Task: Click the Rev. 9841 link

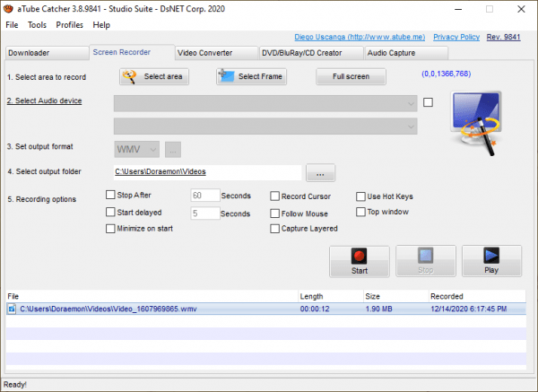Action: pyautogui.click(x=503, y=37)
